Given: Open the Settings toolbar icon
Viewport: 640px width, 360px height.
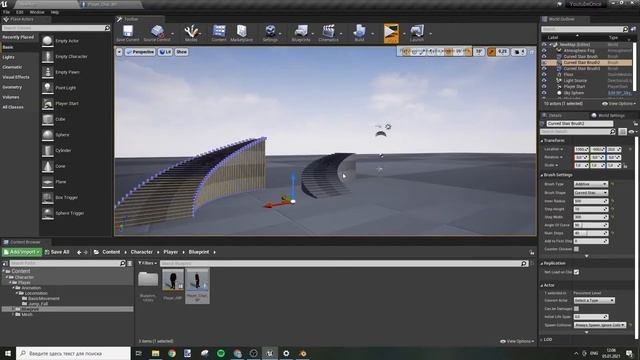Looking at the screenshot, I should [x=270, y=33].
